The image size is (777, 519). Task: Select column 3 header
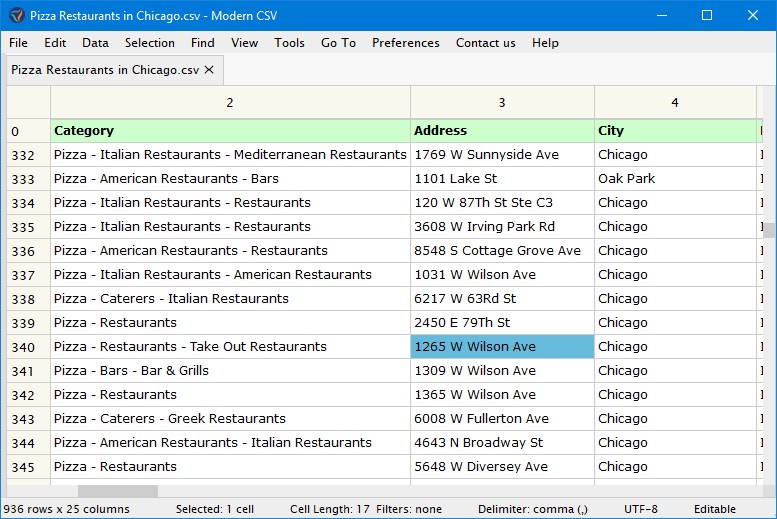coord(502,103)
